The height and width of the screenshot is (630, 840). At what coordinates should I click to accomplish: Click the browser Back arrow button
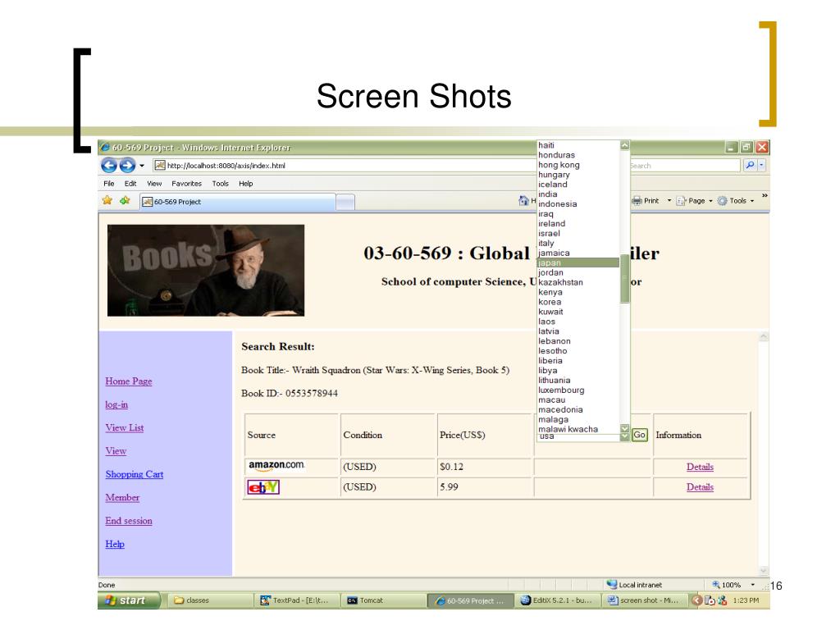point(109,166)
